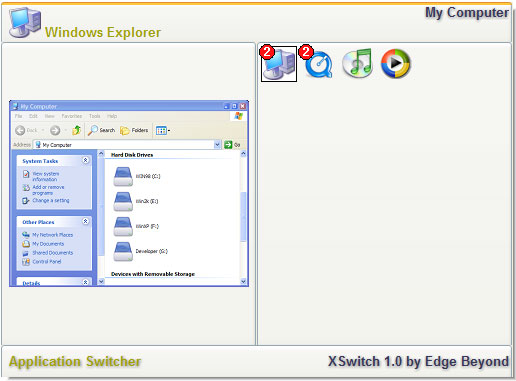Open the Tools menu
This screenshot has height=381, width=516.
click(x=95, y=116)
